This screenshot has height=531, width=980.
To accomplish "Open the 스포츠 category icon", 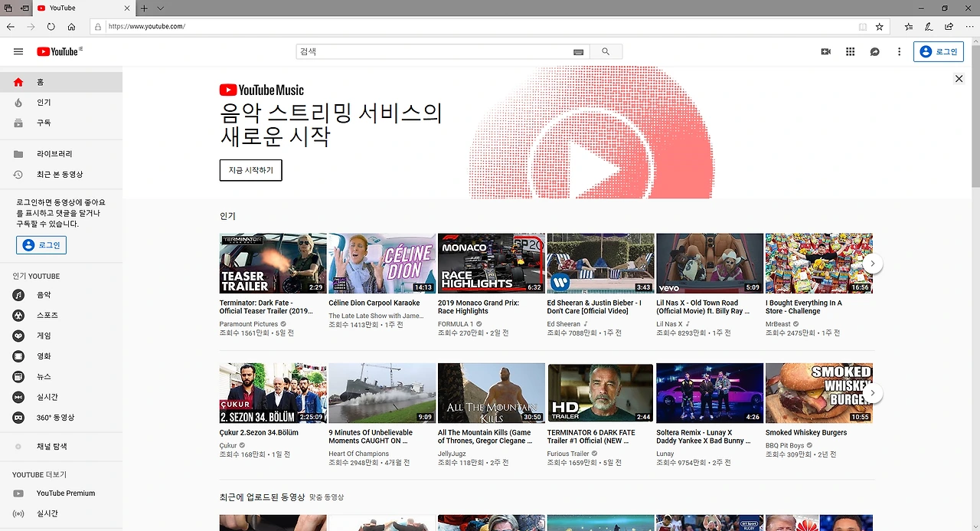I will [18, 315].
